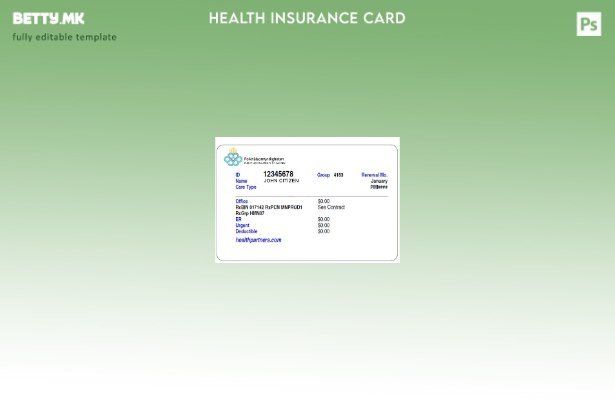615x400 pixels.
Task: Select the January renewal month text
Action: (x=379, y=181)
